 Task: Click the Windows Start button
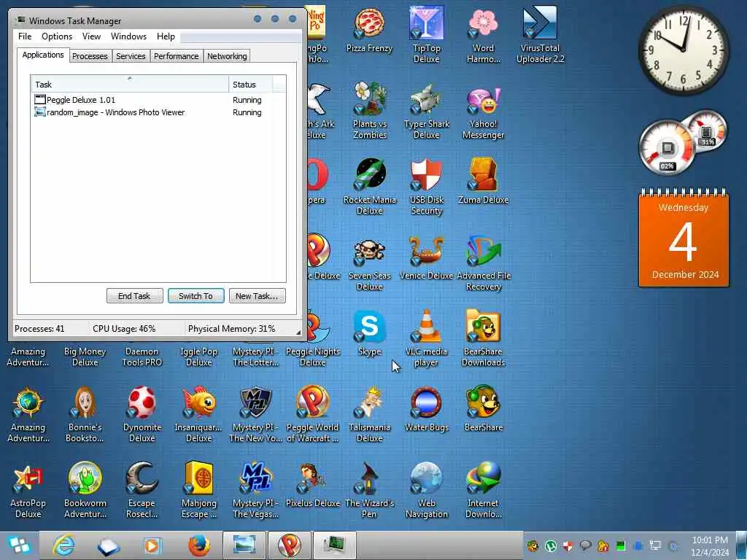coord(19,545)
